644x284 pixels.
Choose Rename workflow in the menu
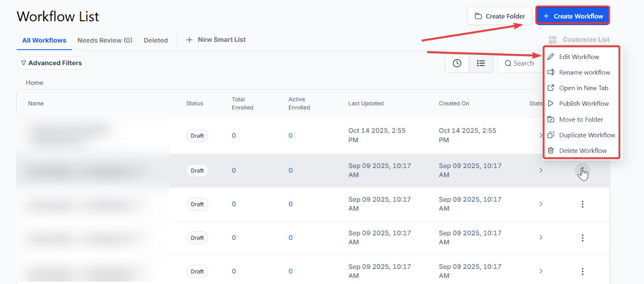[x=584, y=72]
